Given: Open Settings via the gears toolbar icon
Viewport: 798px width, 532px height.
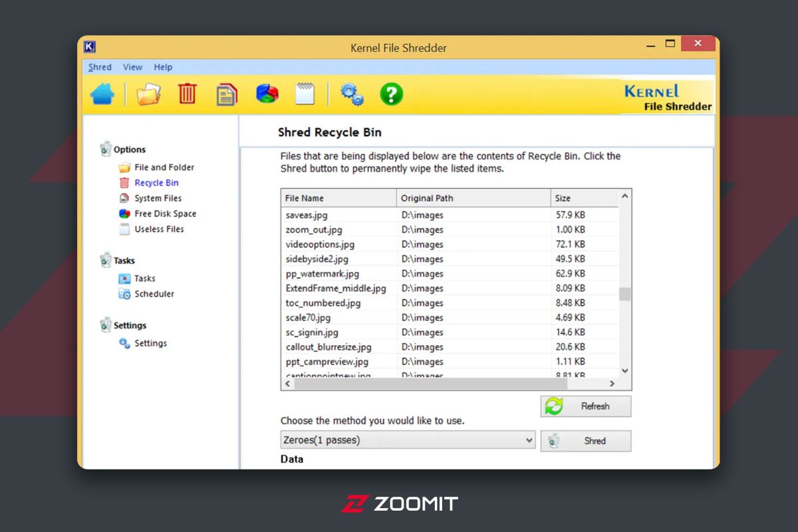Looking at the screenshot, I should (x=352, y=94).
